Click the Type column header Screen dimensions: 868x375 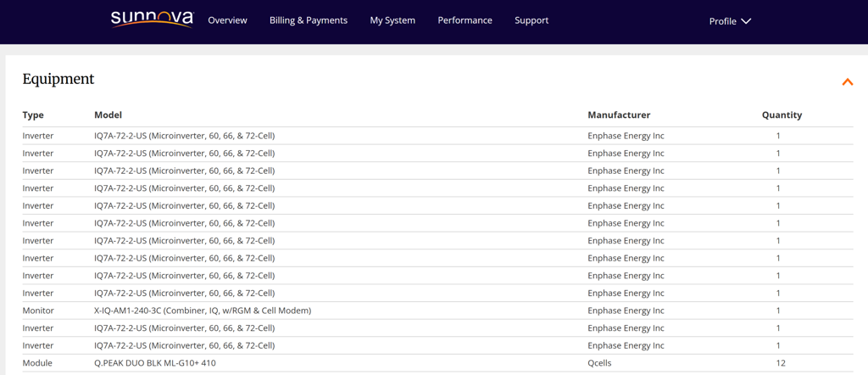tap(33, 115)
